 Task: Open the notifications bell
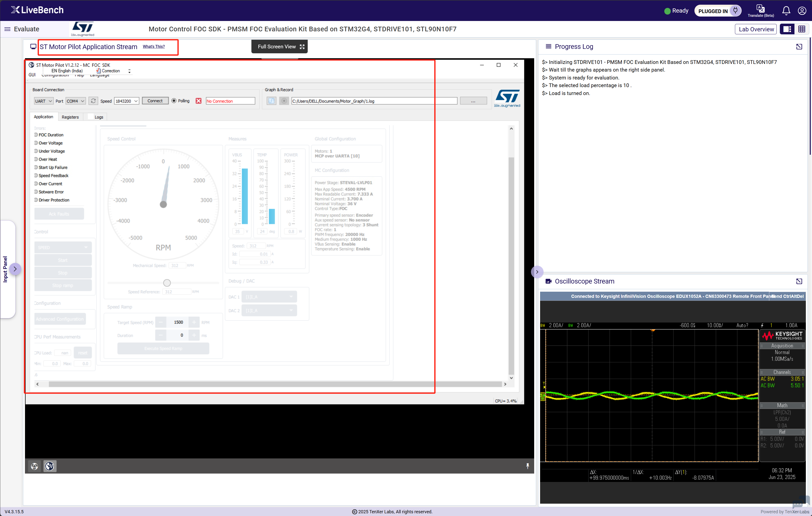point(786,11)
